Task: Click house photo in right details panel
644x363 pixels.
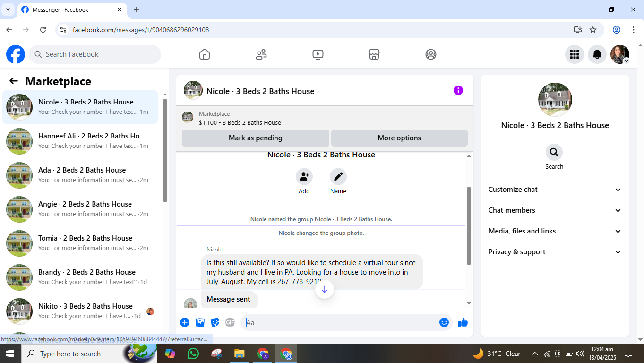Action: [555, 100]
